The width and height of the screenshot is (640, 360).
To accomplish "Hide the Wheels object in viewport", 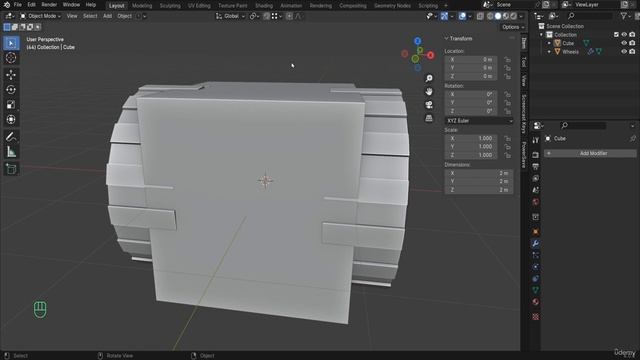I will pyautogui.click(x=624, y=52).
